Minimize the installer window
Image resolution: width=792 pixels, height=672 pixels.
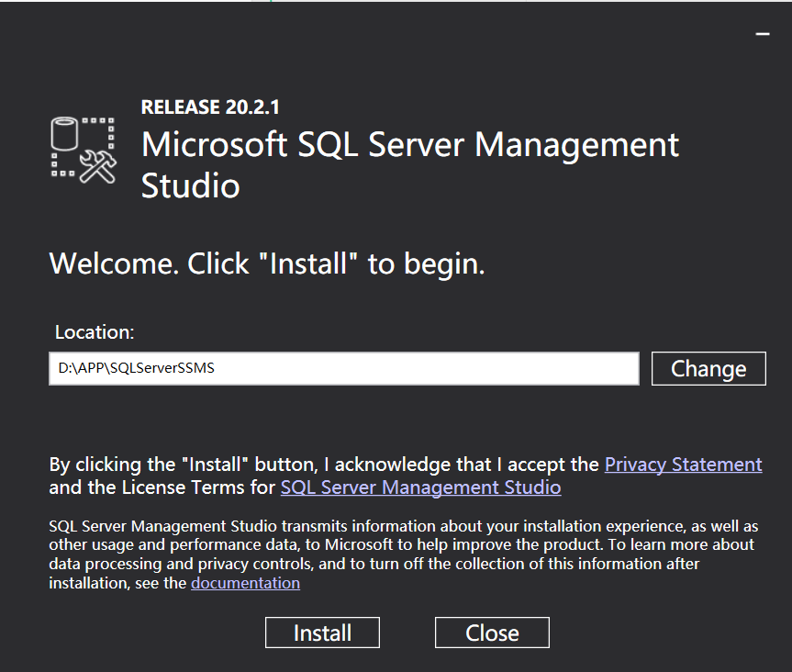[763, 34]
